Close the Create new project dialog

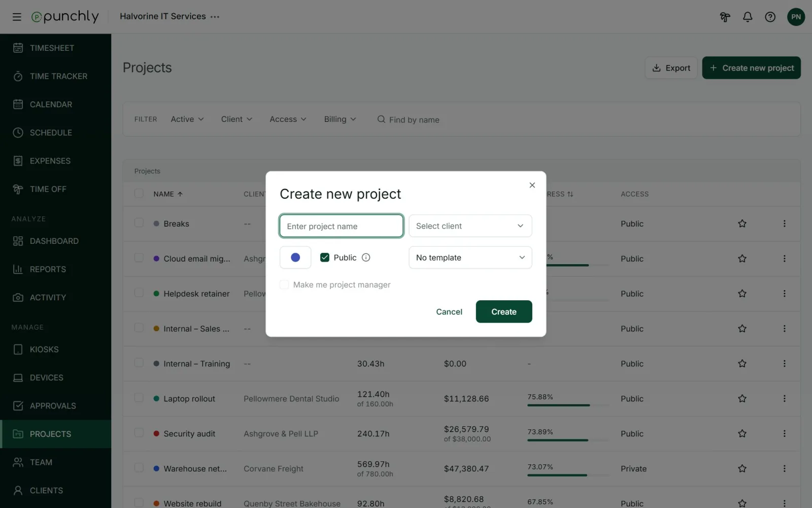(x=532, y=185)
